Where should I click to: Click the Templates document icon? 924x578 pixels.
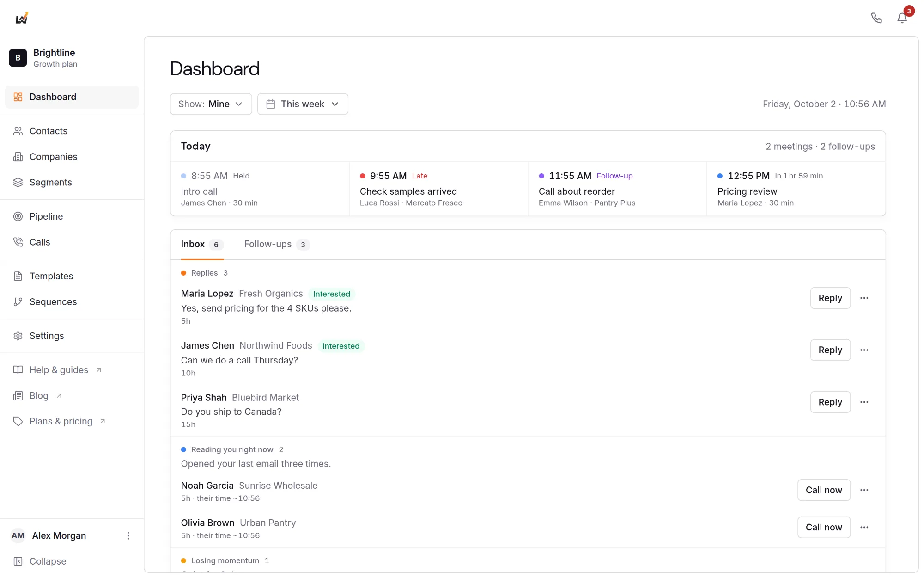[18, 276]
